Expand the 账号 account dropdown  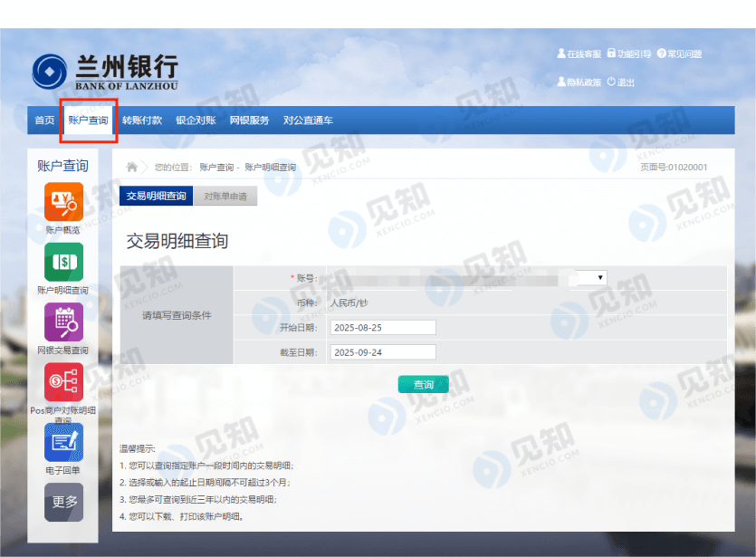pos(600,277)
